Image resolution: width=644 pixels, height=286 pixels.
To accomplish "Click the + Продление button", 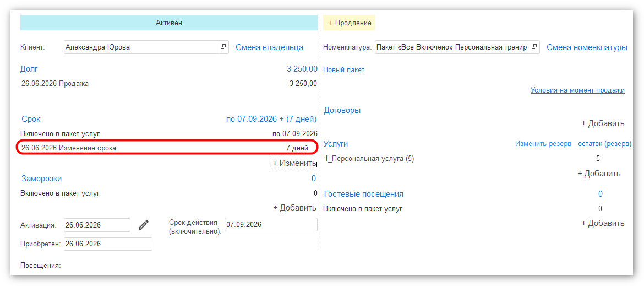I will pyautogui.click(x=349, y=23).
